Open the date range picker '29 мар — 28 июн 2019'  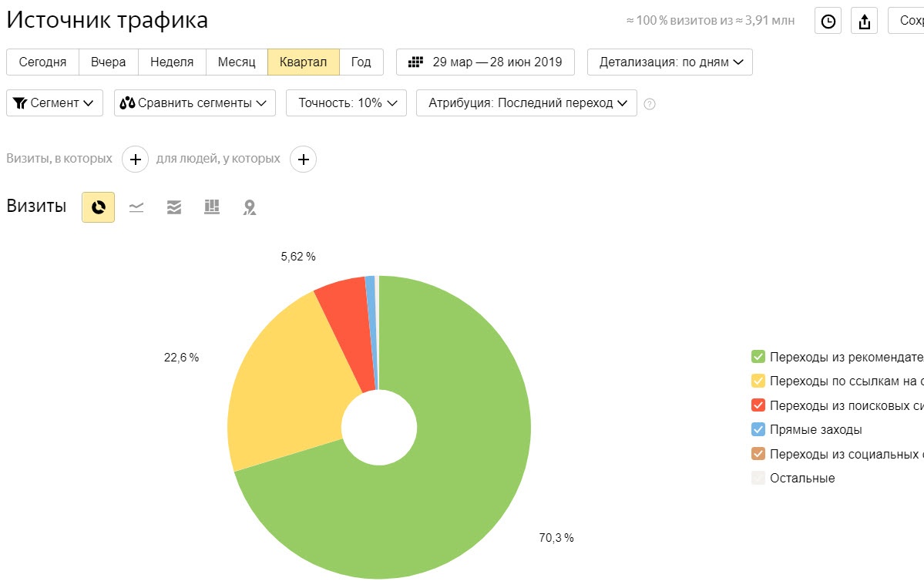(486, 62)
